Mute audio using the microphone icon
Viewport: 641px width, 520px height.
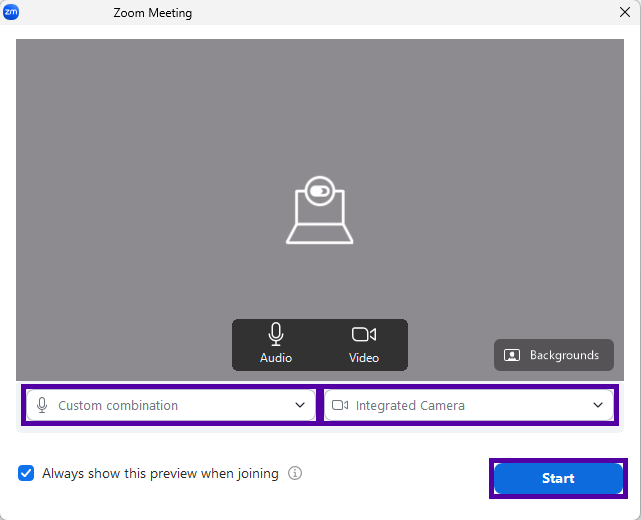click(x=276, y=335)
